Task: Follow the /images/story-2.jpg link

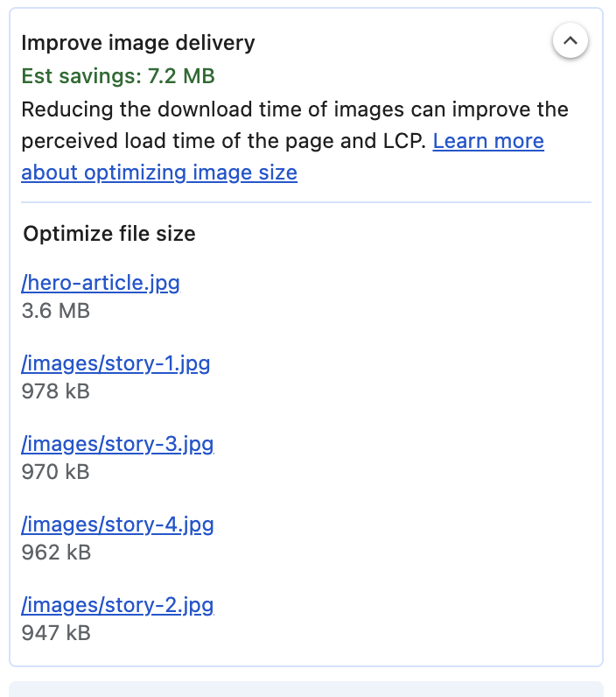Action: click(117, 605)
